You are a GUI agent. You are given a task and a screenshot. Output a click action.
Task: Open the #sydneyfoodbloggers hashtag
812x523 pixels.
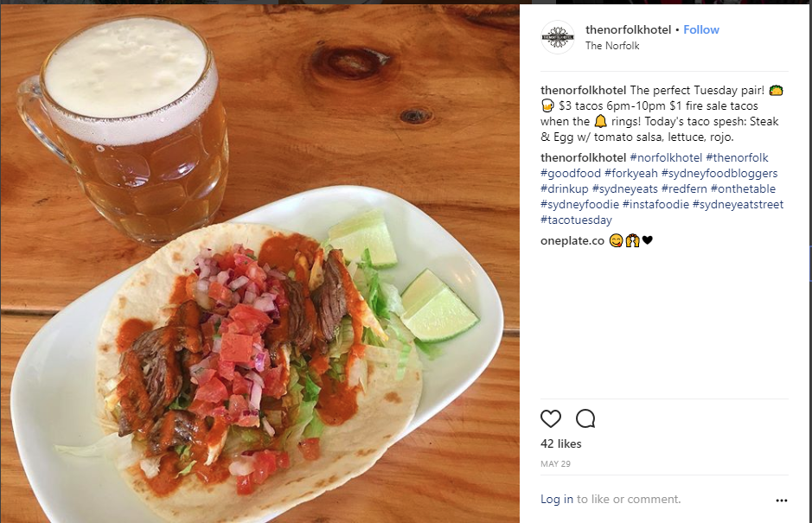pos(719,174)
